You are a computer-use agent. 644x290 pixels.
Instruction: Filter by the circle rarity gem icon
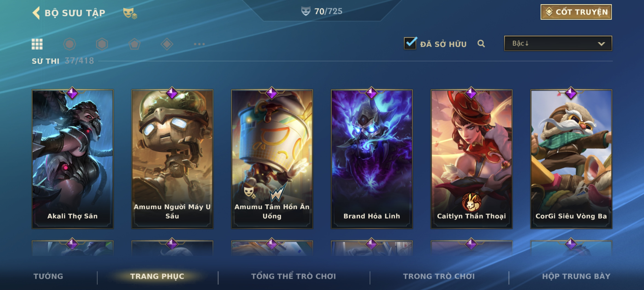click(x=69, y=44)
